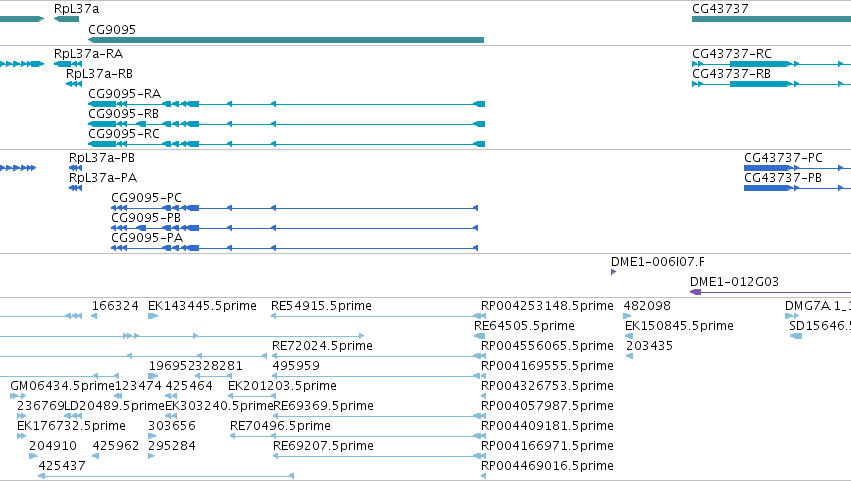Click the RP004469016.5prime label
The image size is (851, 481).
[547, 467]
